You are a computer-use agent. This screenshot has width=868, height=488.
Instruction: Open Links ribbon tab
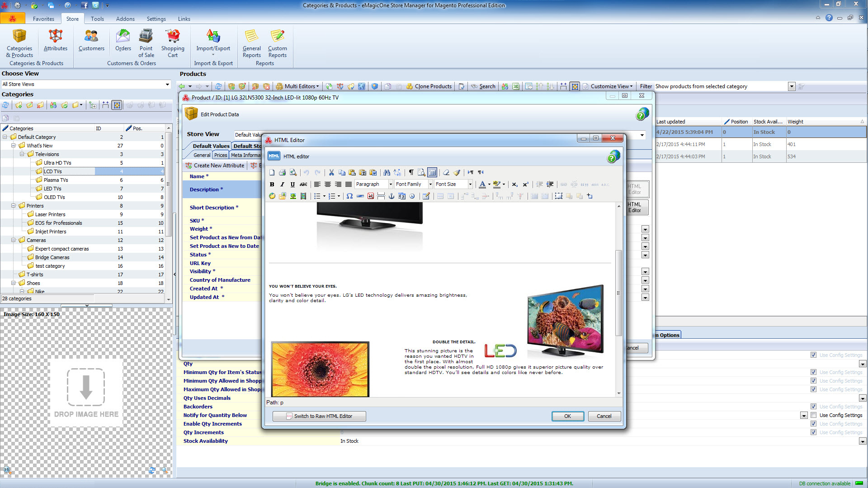click(x=184, y=19)
